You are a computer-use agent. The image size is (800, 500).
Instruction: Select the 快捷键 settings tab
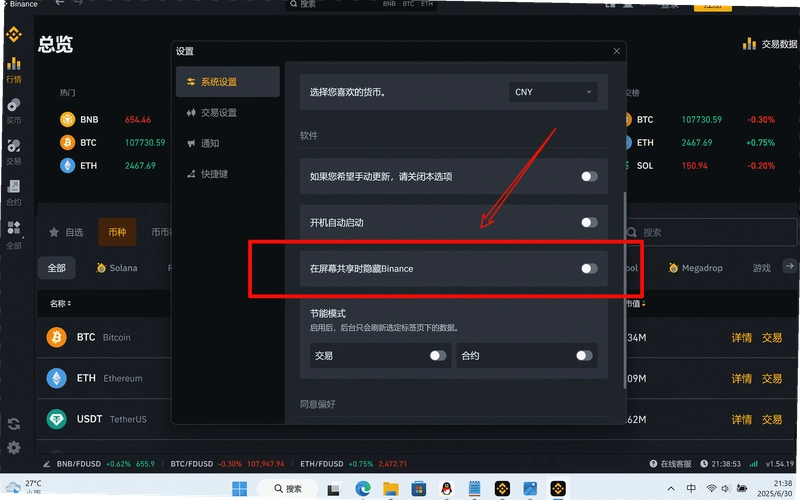(x=228, y=173)
